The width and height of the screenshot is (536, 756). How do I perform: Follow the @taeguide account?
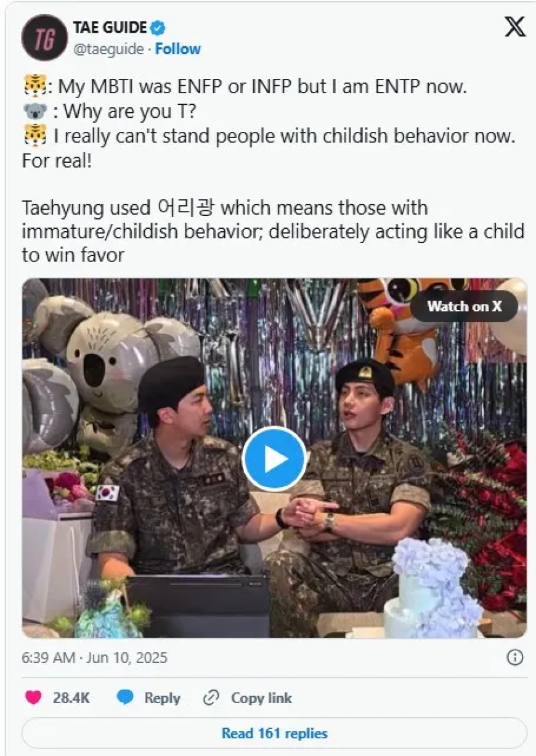tap(178, 49)
